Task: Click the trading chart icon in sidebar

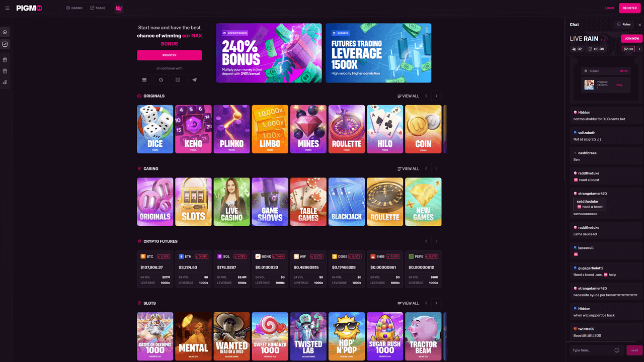Action: (x=5, y=44)
